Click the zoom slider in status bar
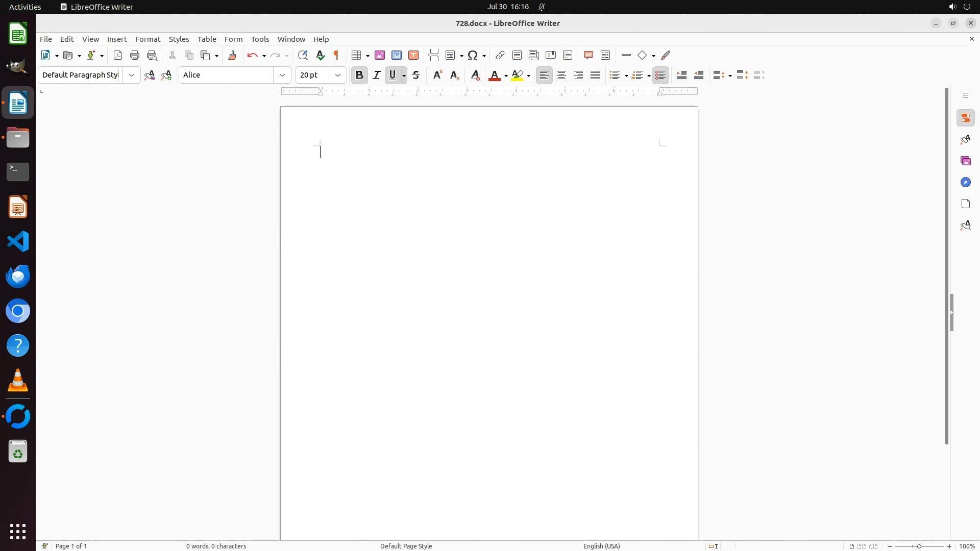 (x=919, y=546)
